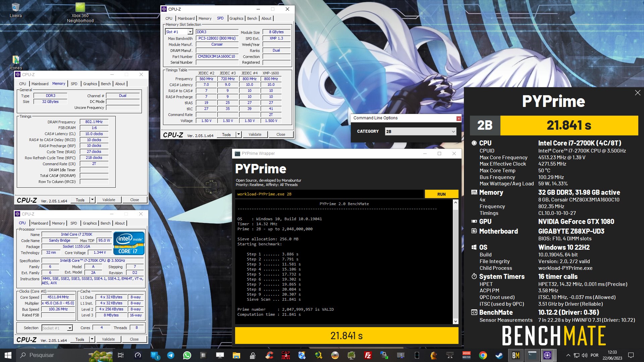Open File Explorer from the taskbar
644x362 pixels.
click(236, 355)
